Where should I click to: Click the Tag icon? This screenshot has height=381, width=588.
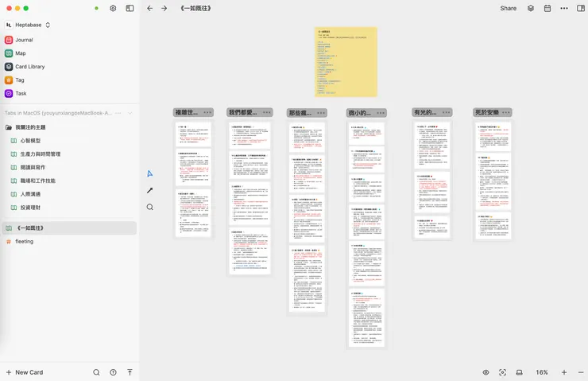click(x=9, y=80)
